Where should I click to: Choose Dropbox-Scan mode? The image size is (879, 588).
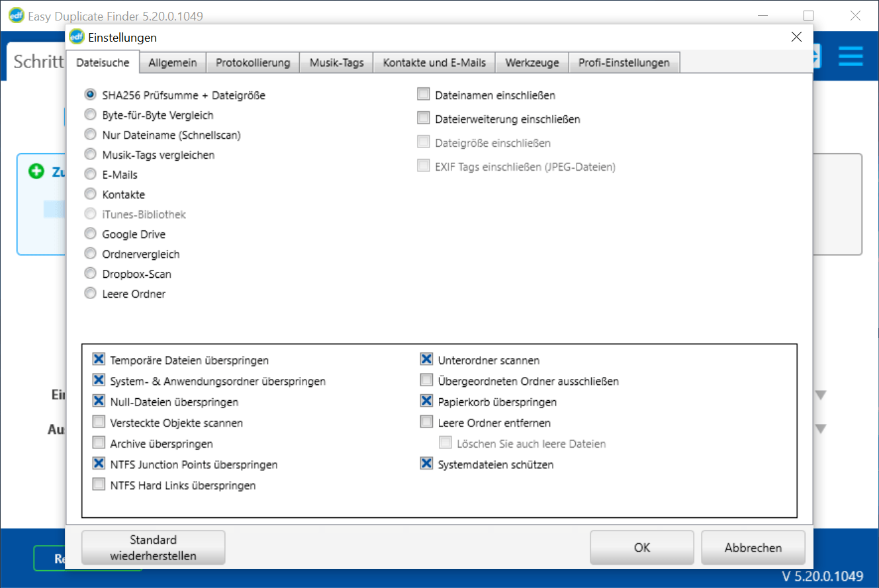click(x=91, y=274)
